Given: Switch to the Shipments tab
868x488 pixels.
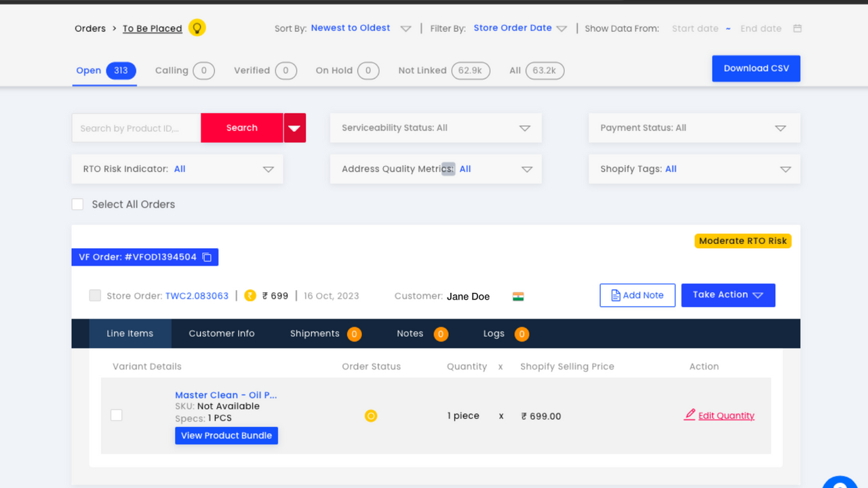Looking at the screenshot, I should 325,333.
